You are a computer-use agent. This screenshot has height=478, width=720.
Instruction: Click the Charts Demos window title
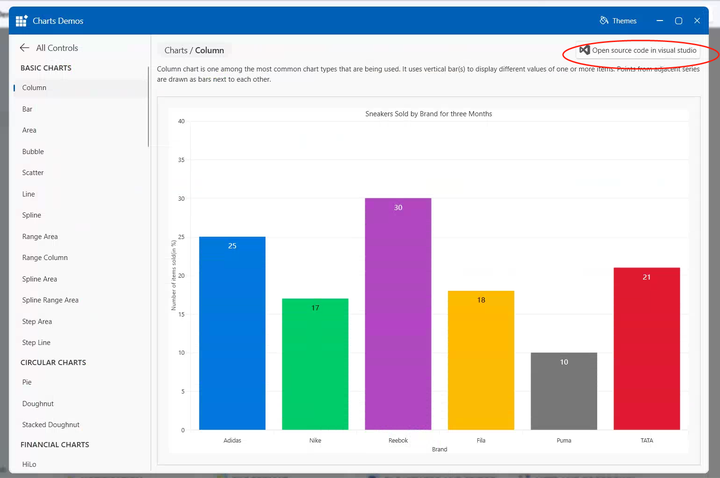(58, 21)
